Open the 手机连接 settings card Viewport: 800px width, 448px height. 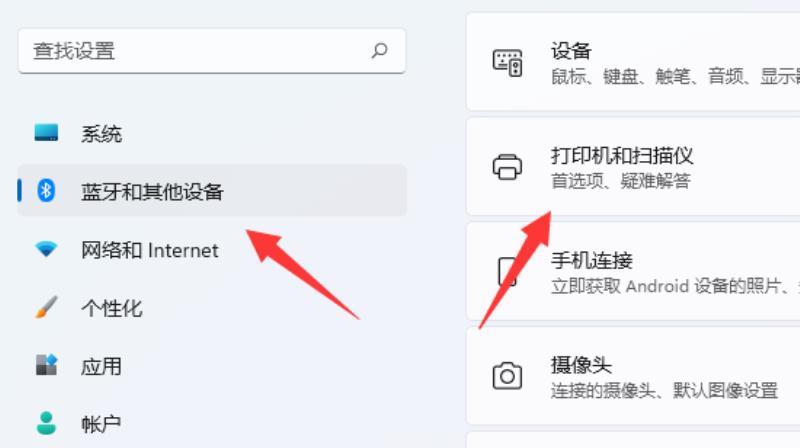633,272
